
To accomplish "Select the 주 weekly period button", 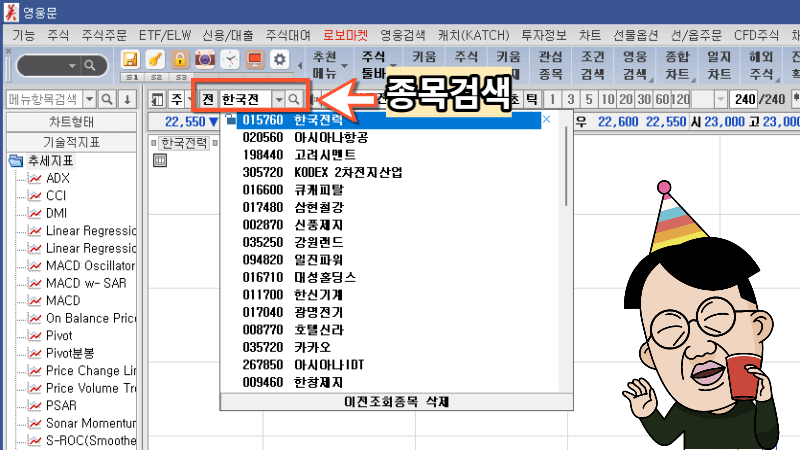I will click(x=177, y=99).
